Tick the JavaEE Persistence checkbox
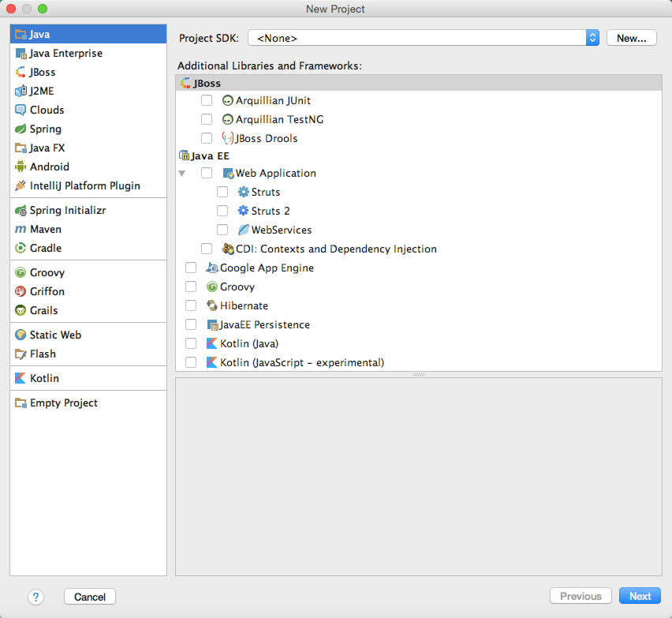The image size is (672, 618). point(191,324)
